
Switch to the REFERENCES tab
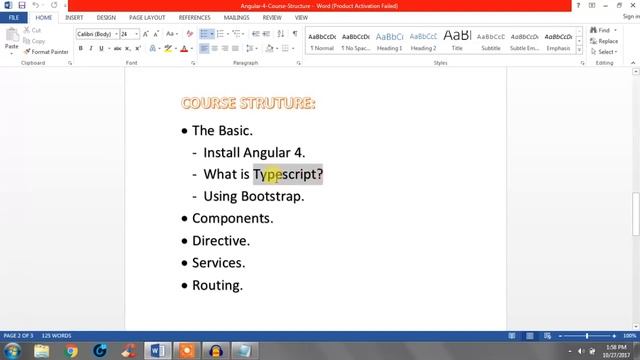coord(194,18)
